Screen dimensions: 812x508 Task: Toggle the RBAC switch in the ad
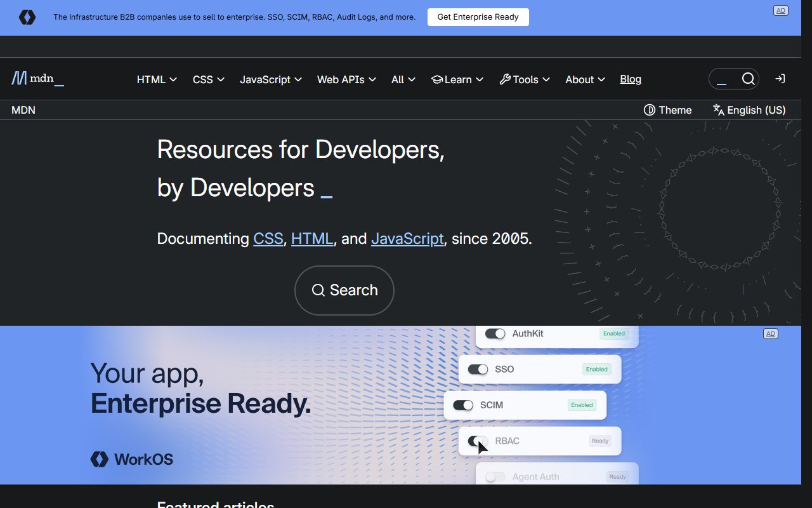(478, 441)
